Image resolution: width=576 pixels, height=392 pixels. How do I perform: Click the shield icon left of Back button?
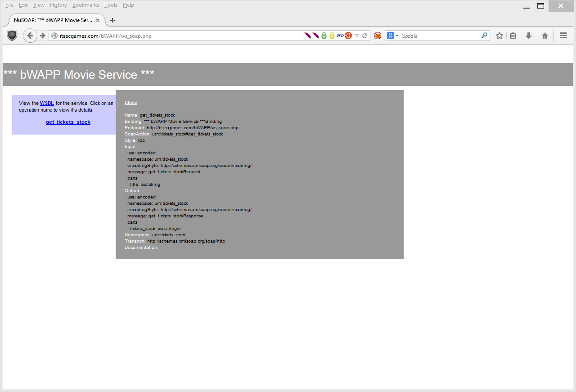(x=12, y=36)
